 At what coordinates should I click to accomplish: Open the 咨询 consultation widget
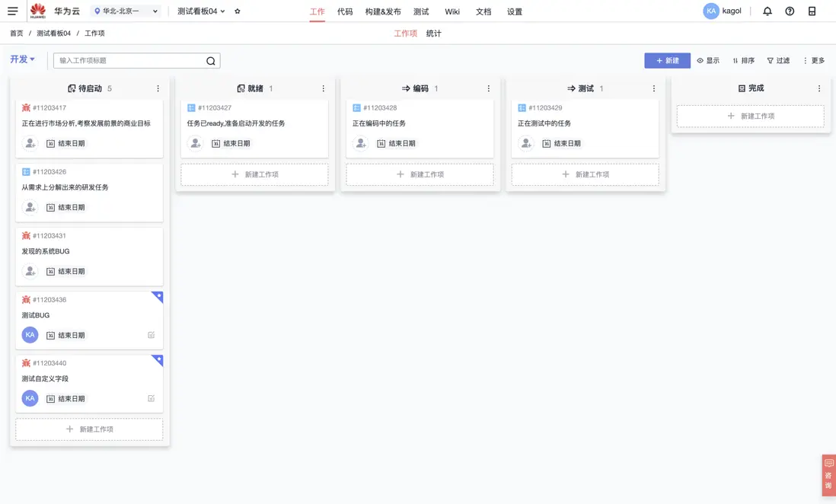(828, 474)
